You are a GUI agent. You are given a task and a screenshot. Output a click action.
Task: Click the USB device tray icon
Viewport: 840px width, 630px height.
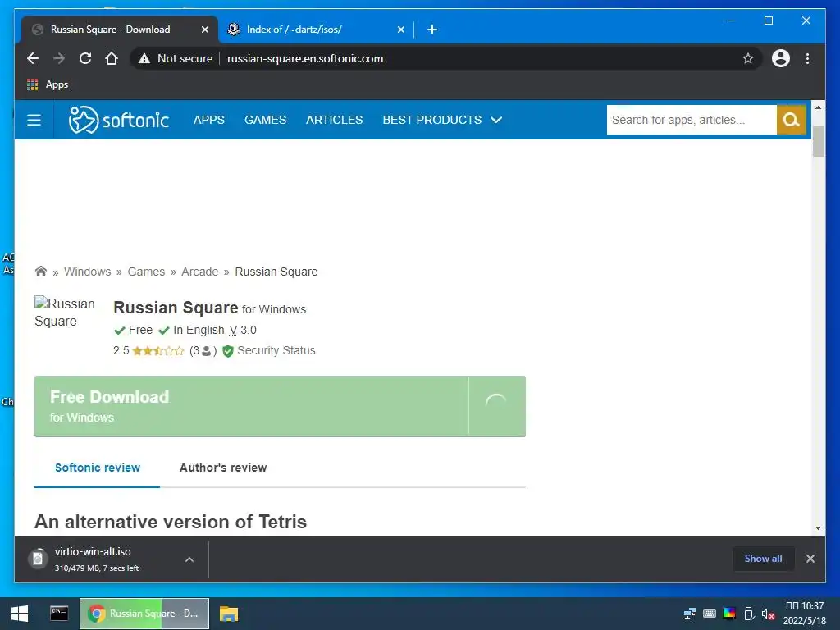tap(749, 614)
